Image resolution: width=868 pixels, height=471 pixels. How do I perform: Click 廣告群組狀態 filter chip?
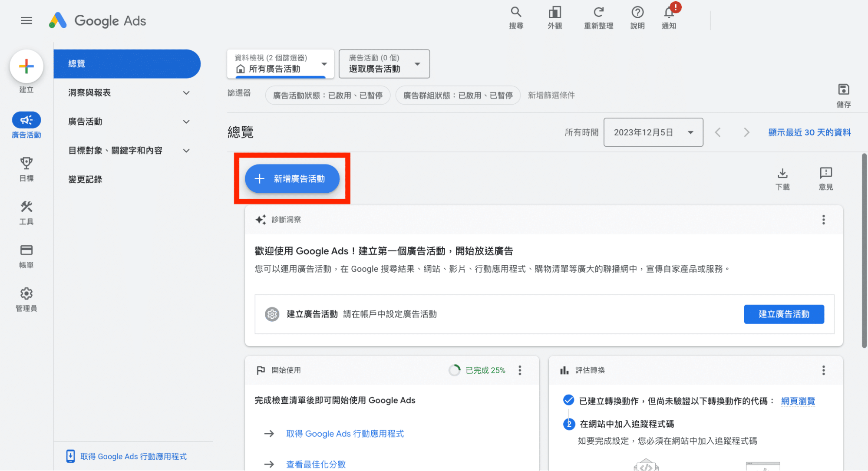(458, 96)
